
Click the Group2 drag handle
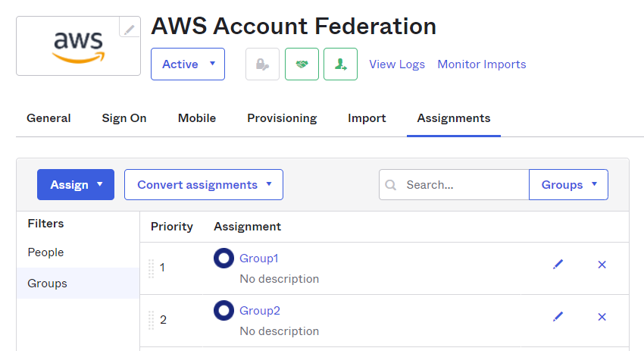pyautogui.click(x=152, y=320)
